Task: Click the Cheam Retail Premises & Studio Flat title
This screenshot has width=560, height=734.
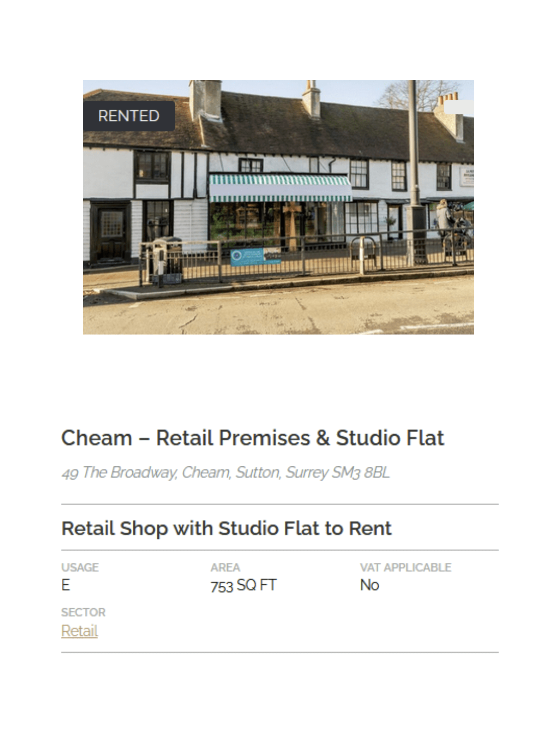Action: (253, 438)
